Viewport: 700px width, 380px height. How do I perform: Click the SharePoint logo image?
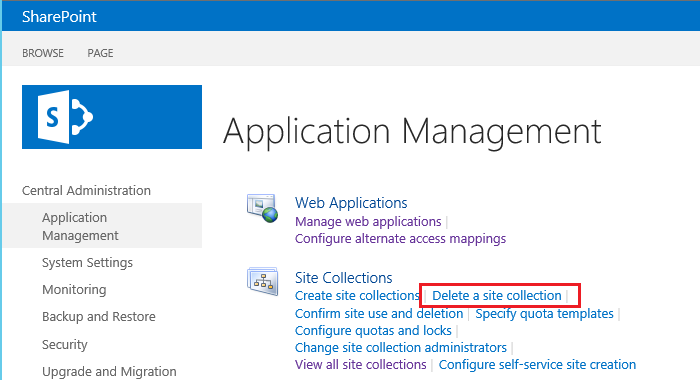pos(112,117)
